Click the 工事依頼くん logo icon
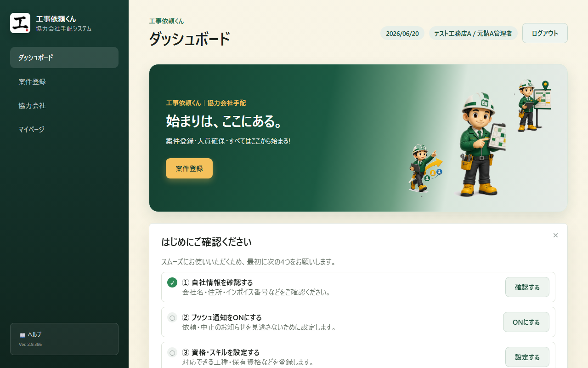 tap(20, 23)
